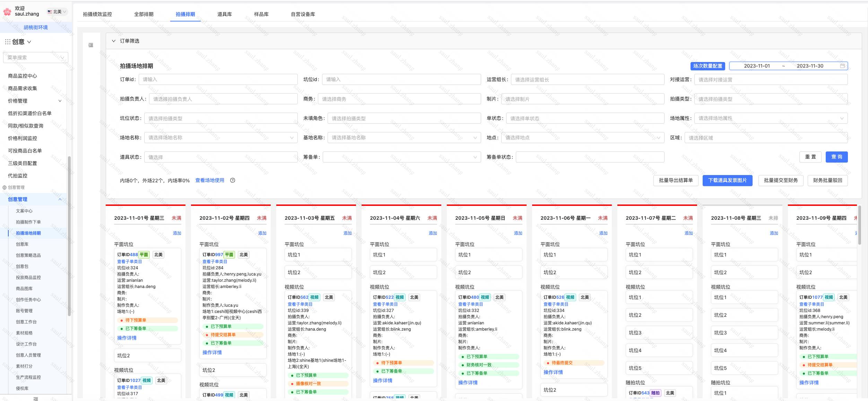Click the grid apps icon beside 创意
The width and height of the screenshot is (868, 401).
(x=7, y=42)
